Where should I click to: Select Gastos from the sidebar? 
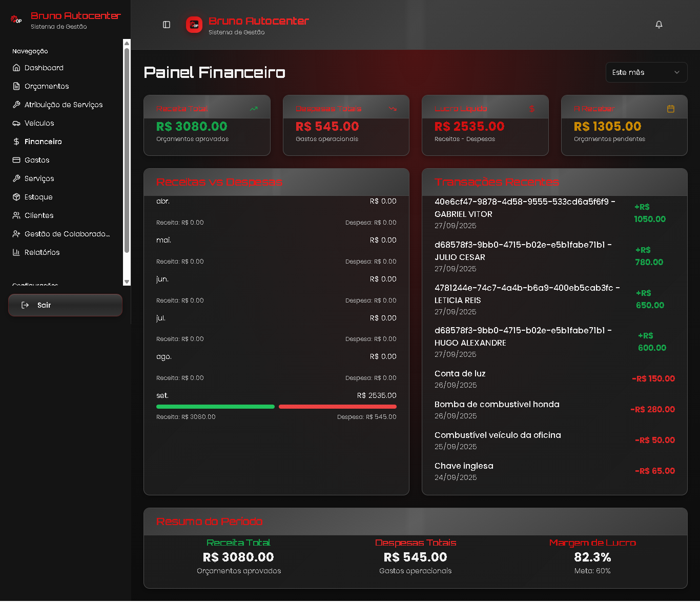pyautogui.click(x=37, y=160)
